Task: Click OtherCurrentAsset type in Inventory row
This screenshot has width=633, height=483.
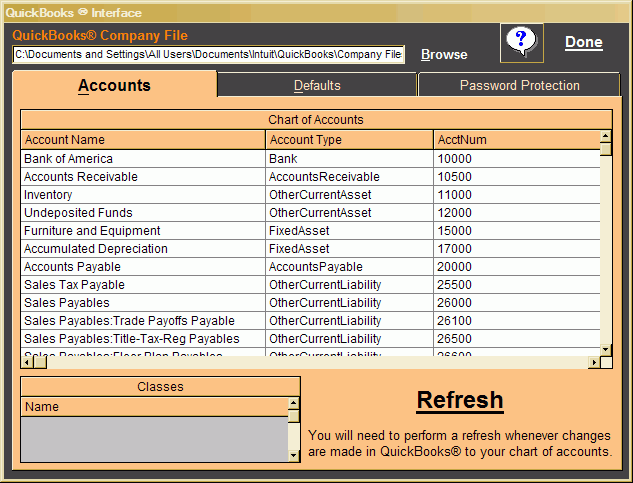Action: (x=350, y=195)
